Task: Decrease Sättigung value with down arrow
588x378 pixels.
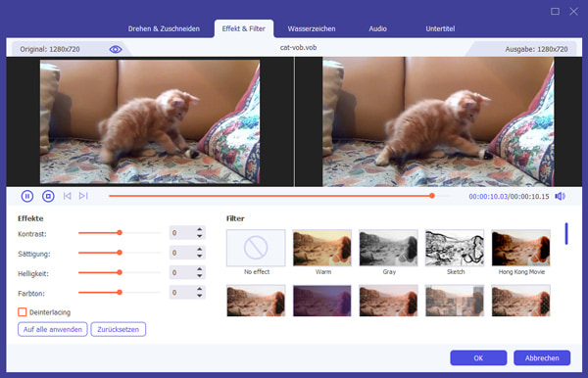Action: pos(200,256)
